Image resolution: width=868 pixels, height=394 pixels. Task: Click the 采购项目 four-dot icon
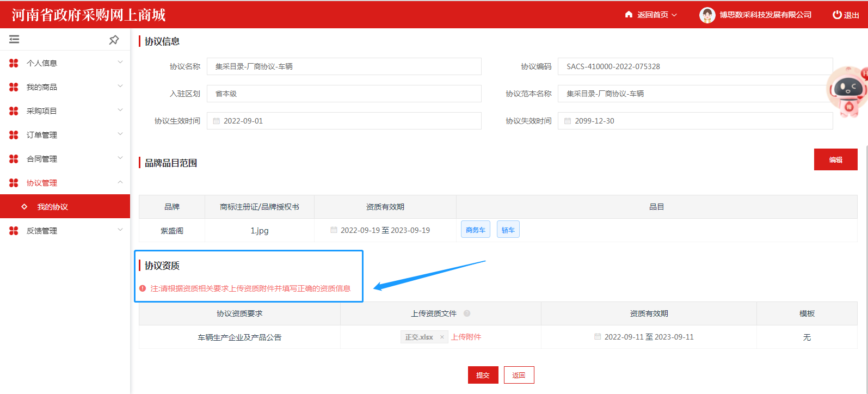[x=14, y=111]
